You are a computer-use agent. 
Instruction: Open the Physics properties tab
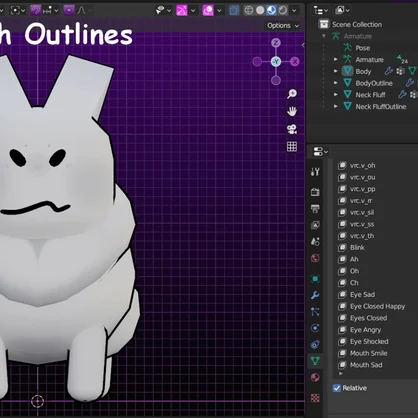click(315, 328)
